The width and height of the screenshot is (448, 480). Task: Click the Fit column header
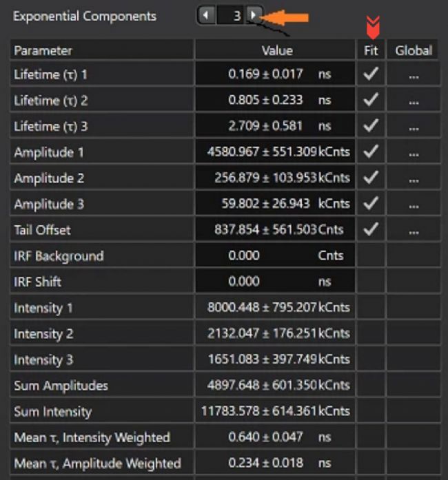coord(371,50)
